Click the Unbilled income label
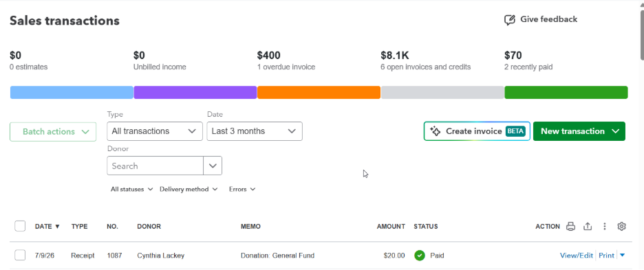 coord(160,67)
